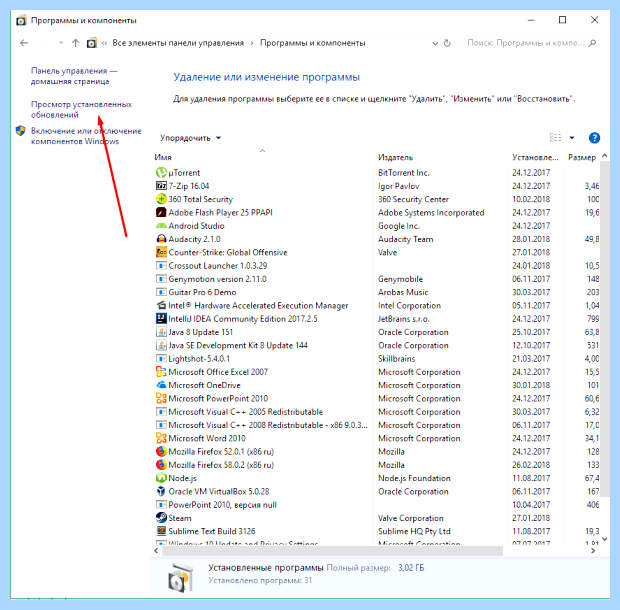Click the Java SE Development Kit icon
Screen dimensions: 620x610
161,346
